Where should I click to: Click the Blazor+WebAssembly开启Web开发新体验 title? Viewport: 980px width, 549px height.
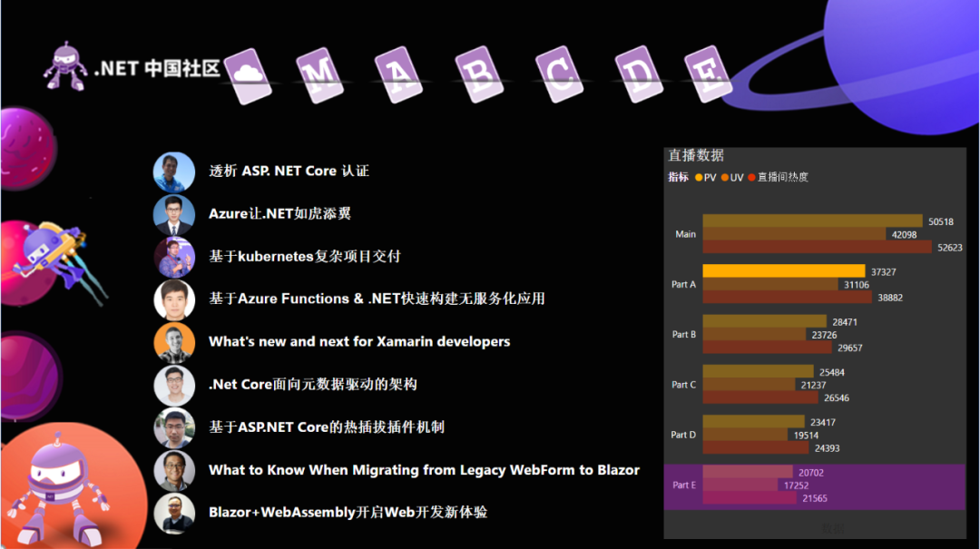348,512
